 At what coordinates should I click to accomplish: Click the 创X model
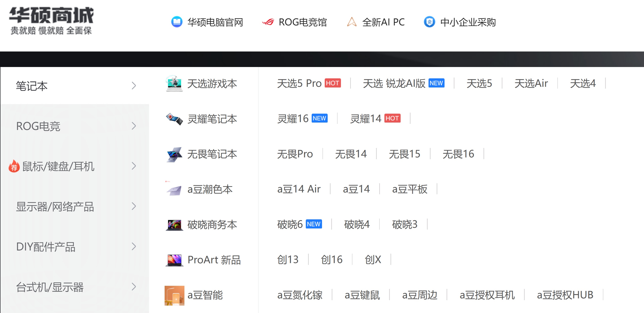(373, 259)
